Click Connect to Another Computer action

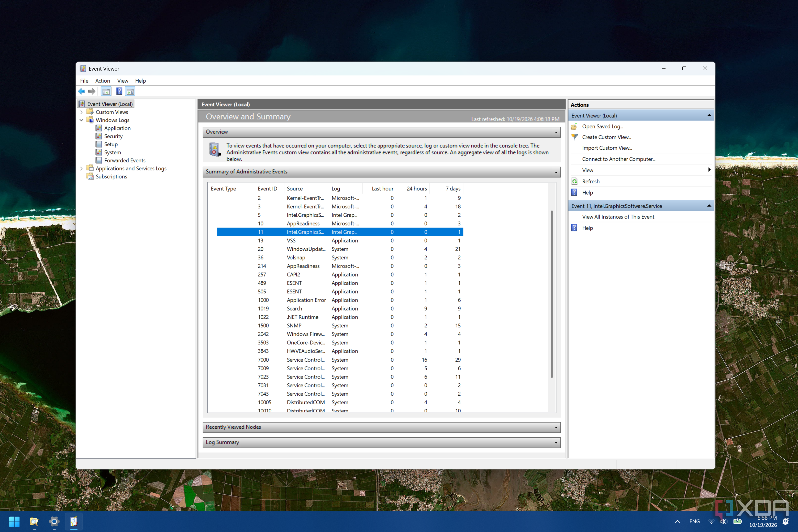pyautogui.click(x=618, y=159)
